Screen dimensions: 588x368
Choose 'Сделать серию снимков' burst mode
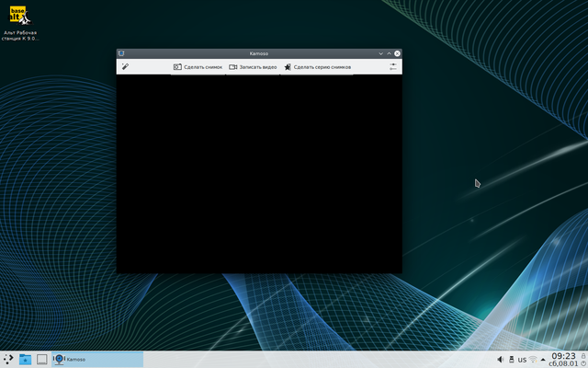[x=317, y=67]
